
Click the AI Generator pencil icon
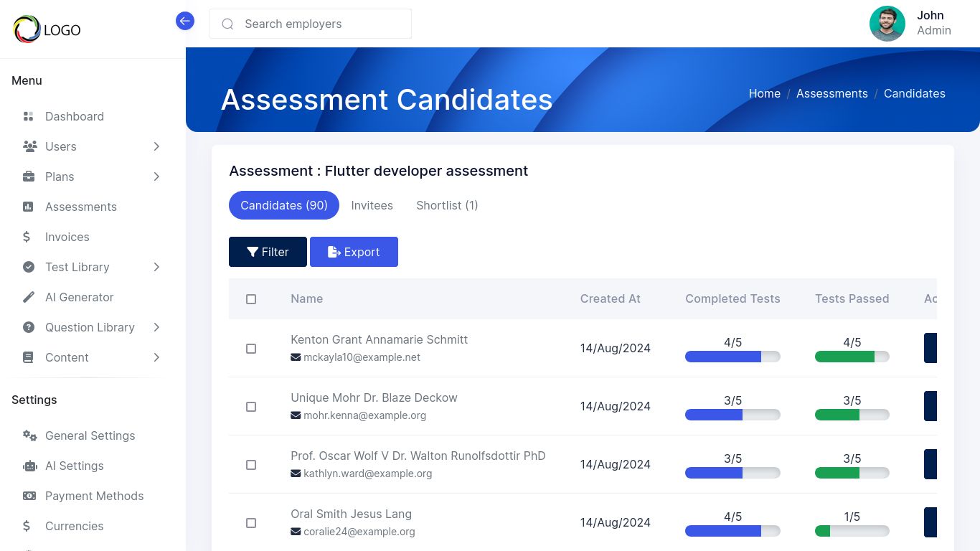(x=29, y=297)
